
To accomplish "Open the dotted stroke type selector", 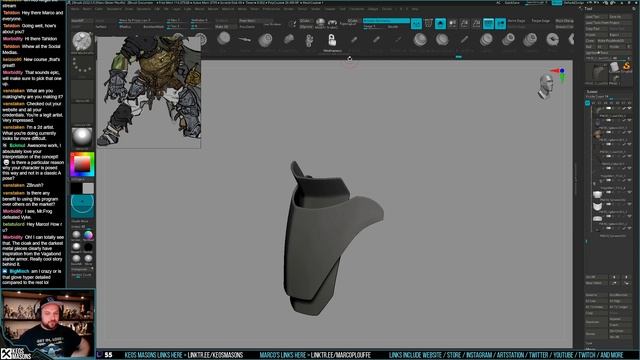I will tap(82, 66).
